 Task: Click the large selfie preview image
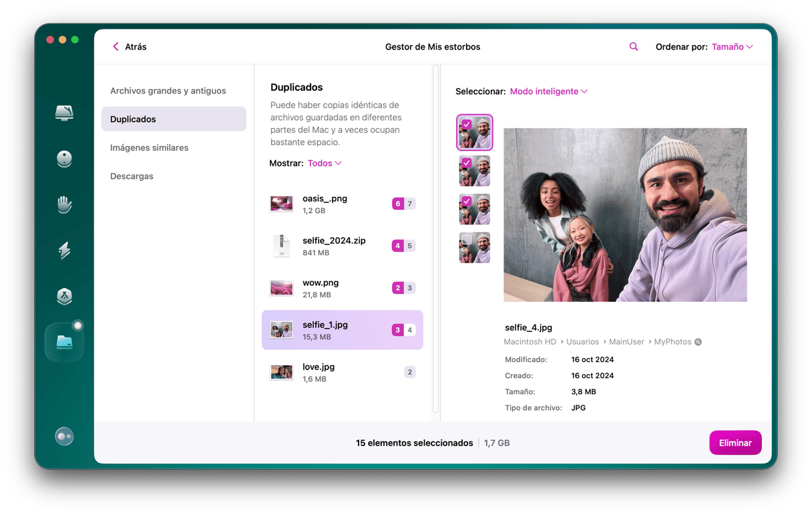(x=625, y=215)
